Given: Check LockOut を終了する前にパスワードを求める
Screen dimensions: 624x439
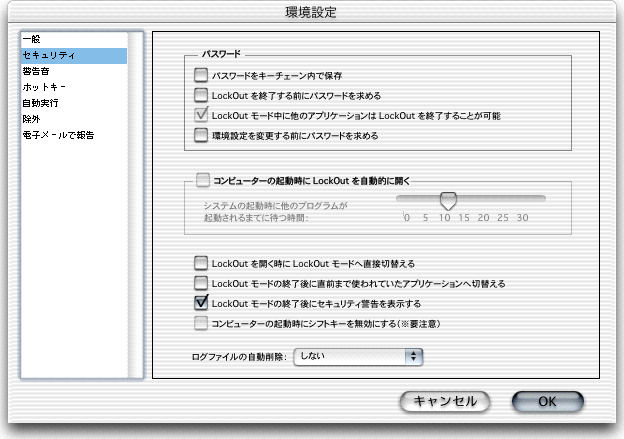Looking at the screenshot, I should [201, 95].
